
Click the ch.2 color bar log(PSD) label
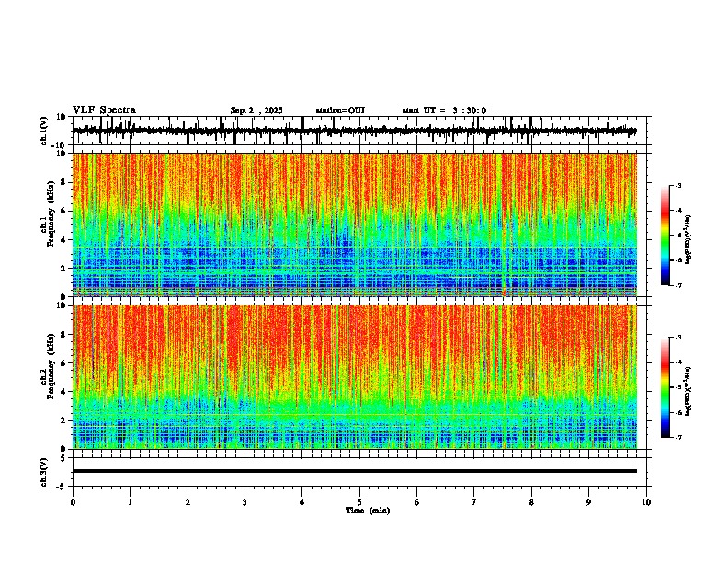(x=688, y=389)
